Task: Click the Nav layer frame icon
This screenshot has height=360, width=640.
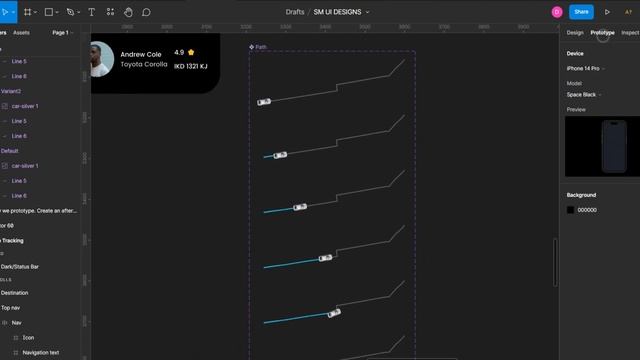Action: tap(5, 323)
